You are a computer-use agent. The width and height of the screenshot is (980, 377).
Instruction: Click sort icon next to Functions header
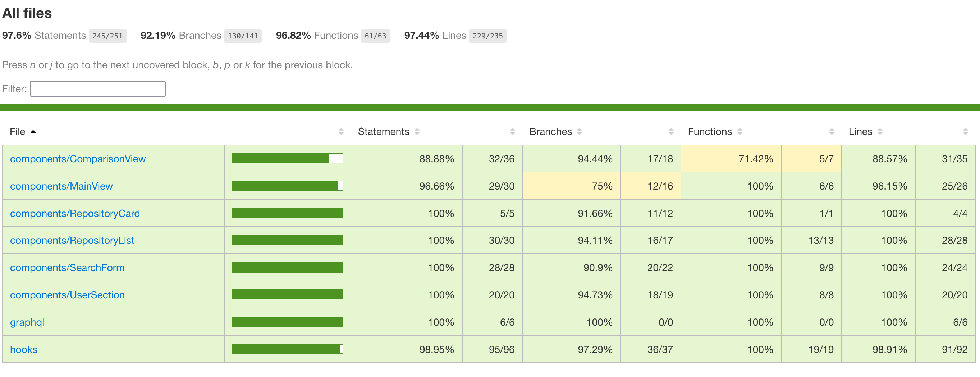[739, 131]
